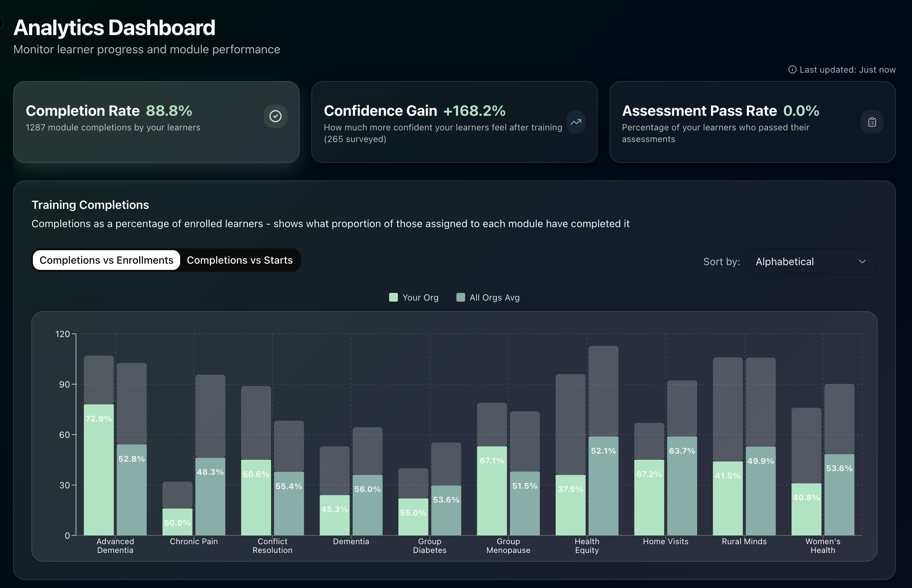The width and height of the screenshot is (912, 588).
Task: Click the Chronic Pain 48.3% average bar
Action: pos(210,496)
